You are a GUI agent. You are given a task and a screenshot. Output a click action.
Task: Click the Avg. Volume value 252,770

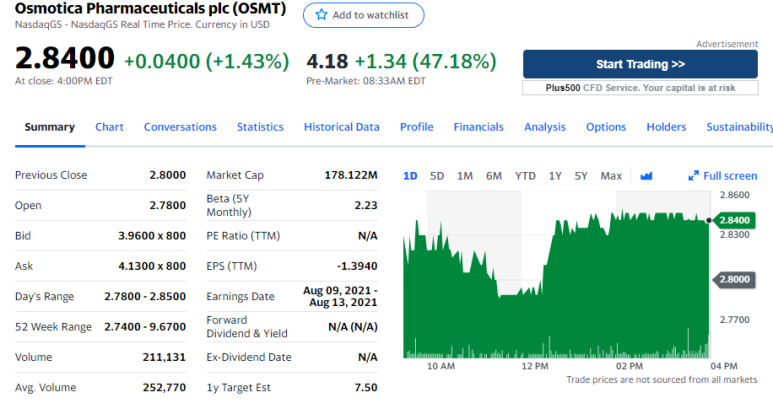(x=164, y=388)
